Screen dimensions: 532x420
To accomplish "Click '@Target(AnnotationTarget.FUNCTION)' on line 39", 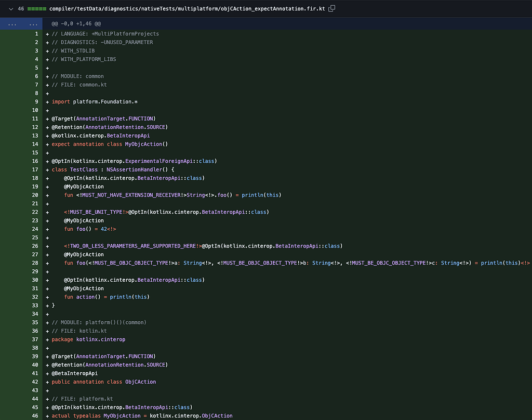I will pyautogui.click(x=103, y=357).
